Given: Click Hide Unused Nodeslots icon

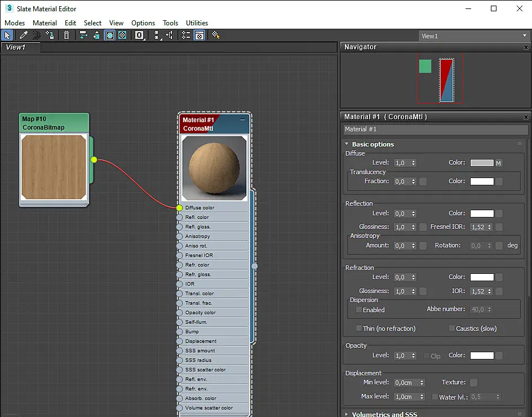Looking at the screenshot, I should [x=96, y=35].
